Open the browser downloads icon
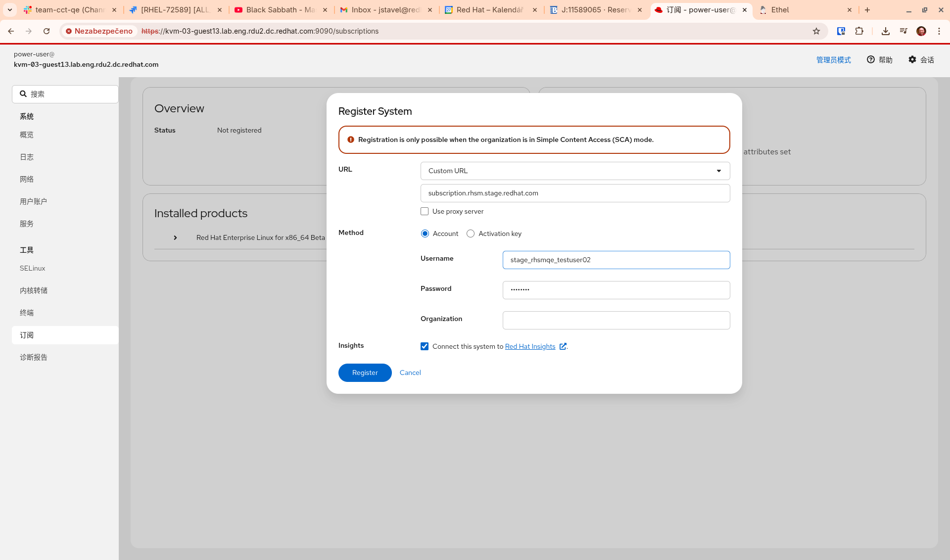This screenshot has width=950, height=560. point(885,31)
